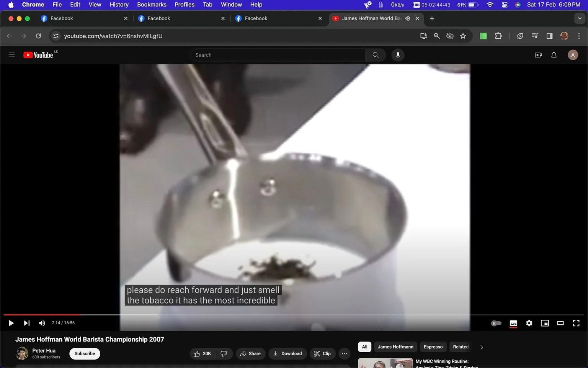
Task: Open Peter Hua channel name link
Action: 44,350
